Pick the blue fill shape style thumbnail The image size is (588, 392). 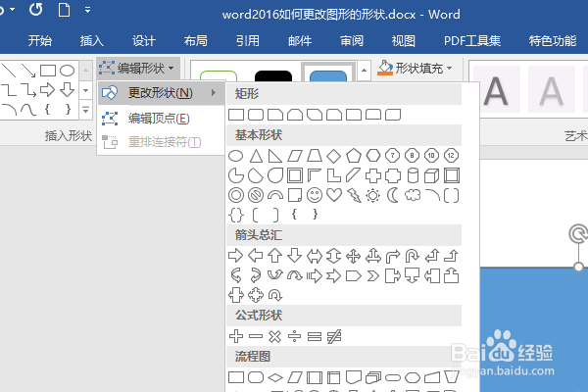click(x=328, y=76)
